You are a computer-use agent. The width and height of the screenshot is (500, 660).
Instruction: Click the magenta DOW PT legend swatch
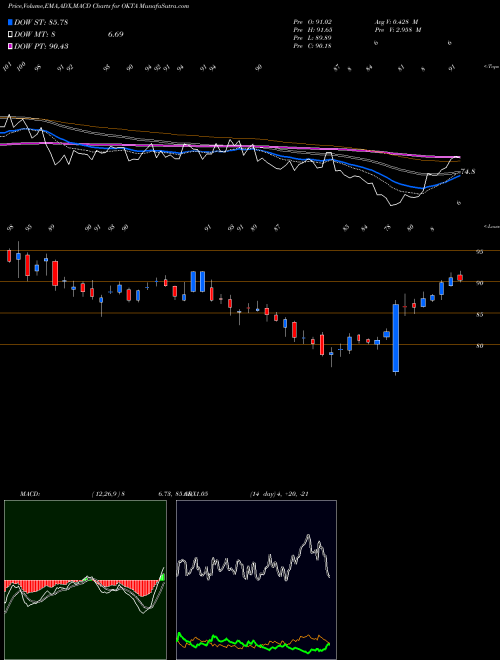tap(11, 46)
